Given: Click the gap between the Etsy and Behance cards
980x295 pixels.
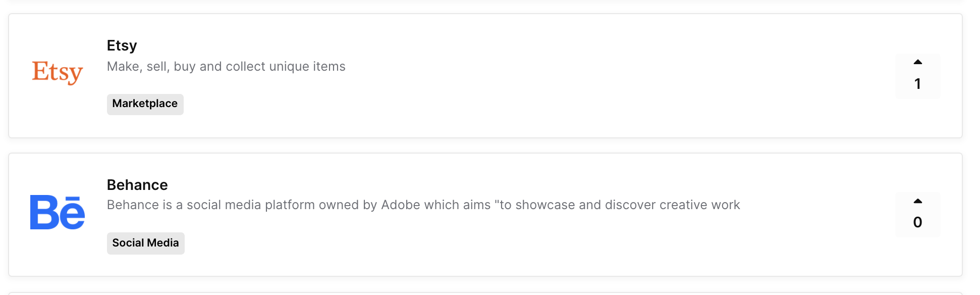Looking at the screenshot, I should [x=485, y=145].
